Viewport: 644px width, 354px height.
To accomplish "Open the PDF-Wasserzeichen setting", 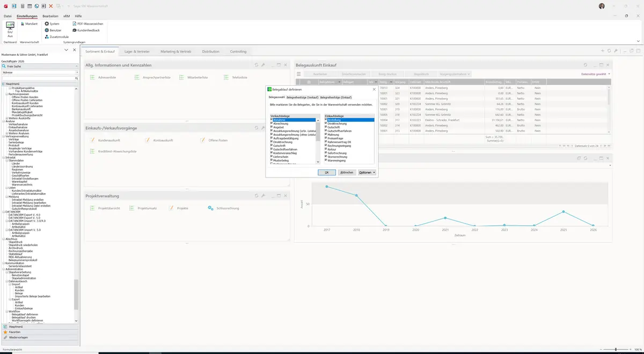I will (x=87, y=24).
